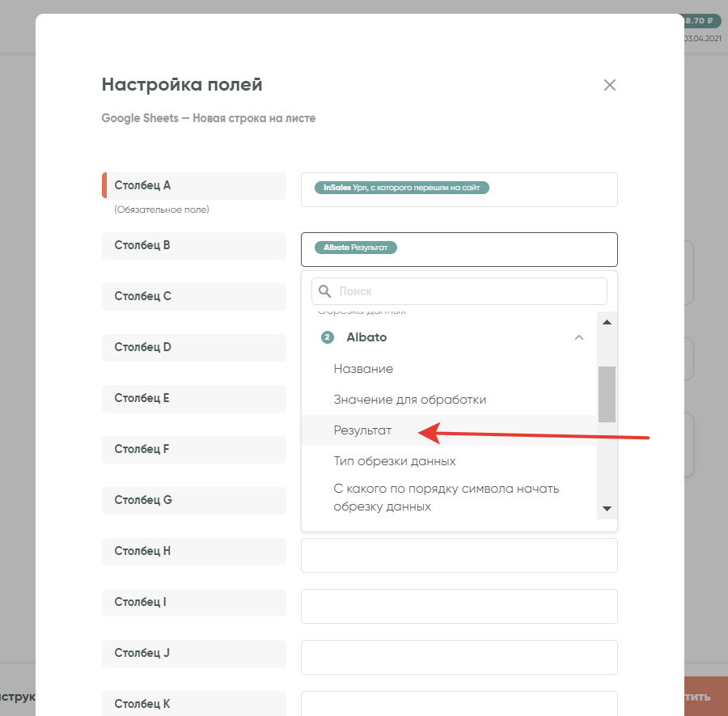Choose Результат in the list
This screenshot has width=728, height=716.
tap(362, 430)
